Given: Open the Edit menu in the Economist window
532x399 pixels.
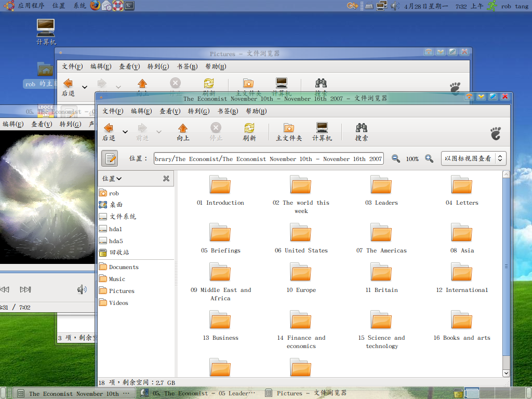Looking at the screenshot, I should tap(141, 111).
